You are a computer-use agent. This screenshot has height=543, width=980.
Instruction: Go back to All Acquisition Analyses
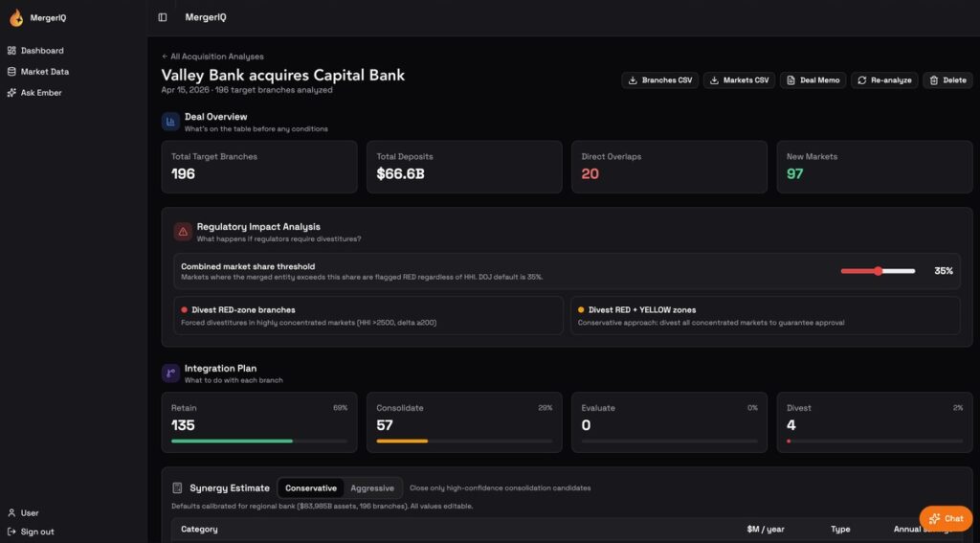click(212, 57)
